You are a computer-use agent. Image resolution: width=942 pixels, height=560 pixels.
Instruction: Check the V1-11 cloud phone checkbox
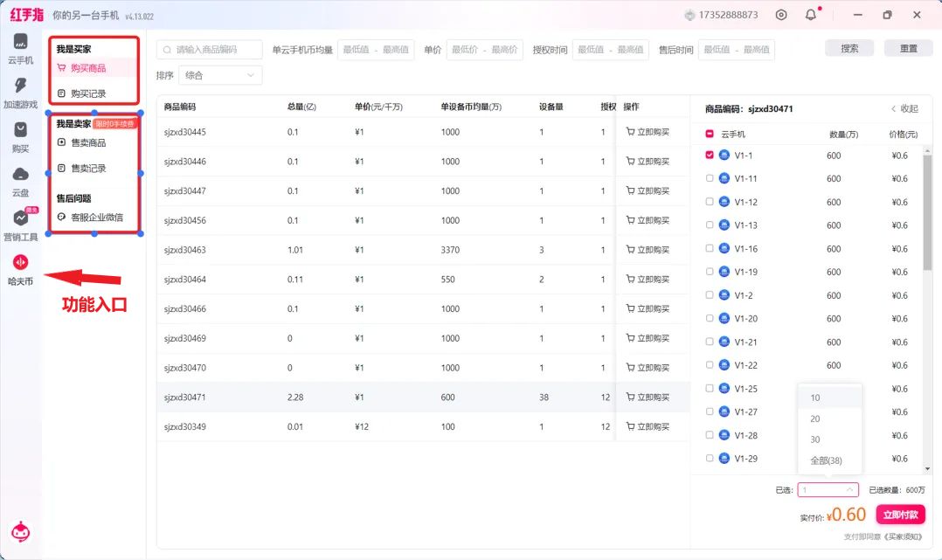point(710,178)
